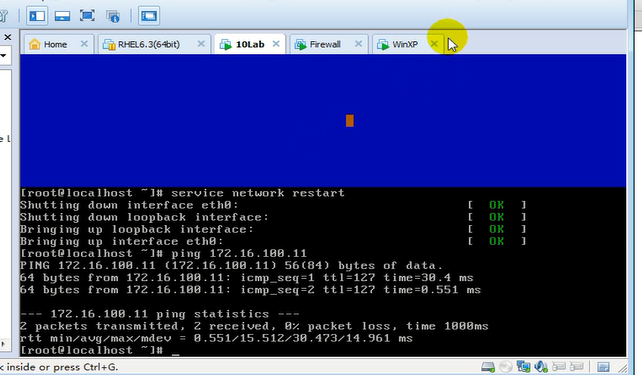Image resolution: width=642 pixels, height=375 pixels.
Task: Click the hard disk status icon
Action: (488, 366)
